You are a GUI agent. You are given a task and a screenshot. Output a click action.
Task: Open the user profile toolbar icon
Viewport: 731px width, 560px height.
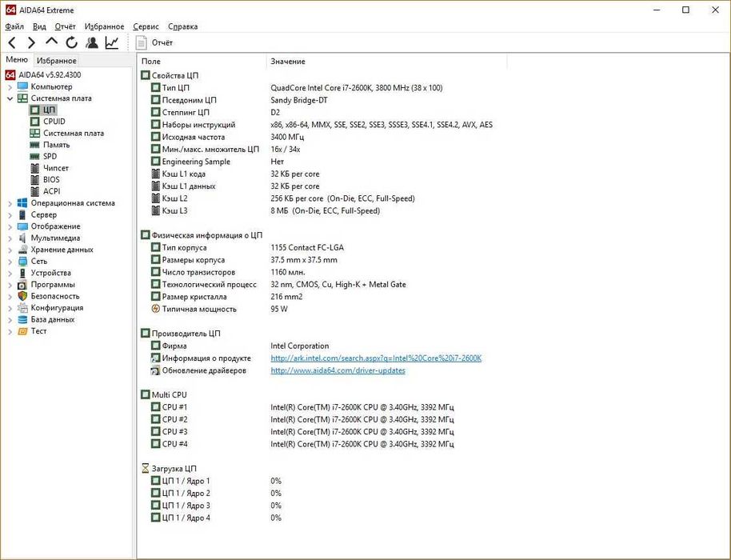pos(92,43)
